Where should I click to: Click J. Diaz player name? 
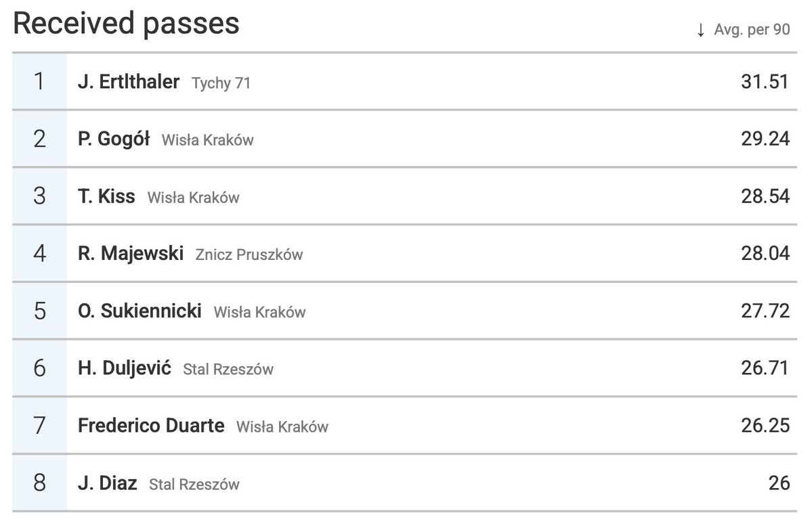coord(107,483)
